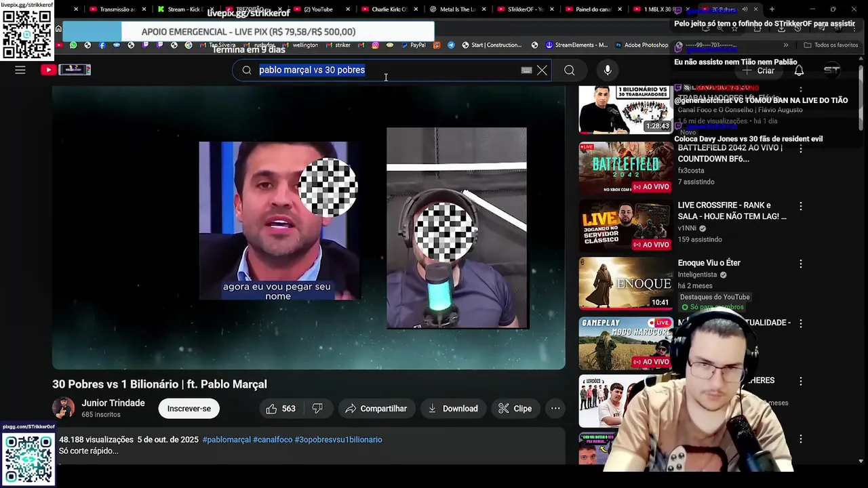Screen dimensions: 868x488
Task: Open the Live Crossfire servidor clássico thumbnail
Action: pyautogui.click(x=625, y=225)
